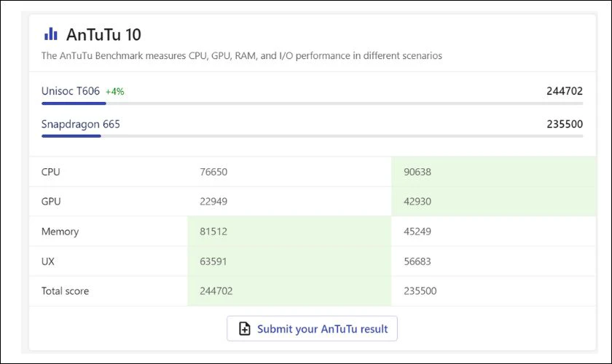Image resolution: width=612 pixels, height=364 pixels.
Task: Select the top score 235500
Action: click(565, 124)
